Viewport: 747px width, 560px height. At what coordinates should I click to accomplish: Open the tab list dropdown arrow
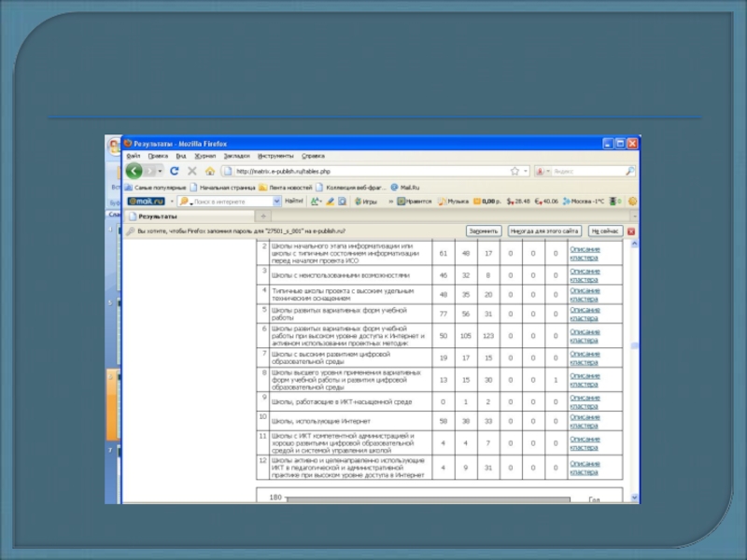coord(634,217)
